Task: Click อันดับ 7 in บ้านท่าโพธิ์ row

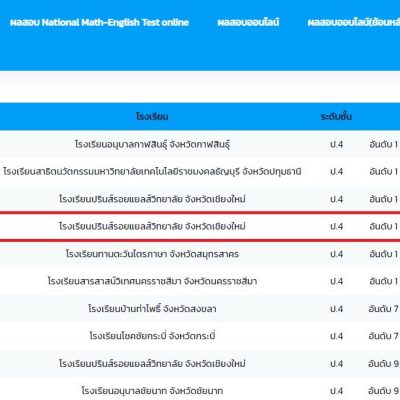Action: (383, 309)
